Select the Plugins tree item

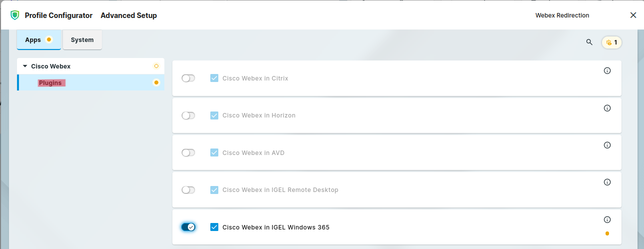50,83
